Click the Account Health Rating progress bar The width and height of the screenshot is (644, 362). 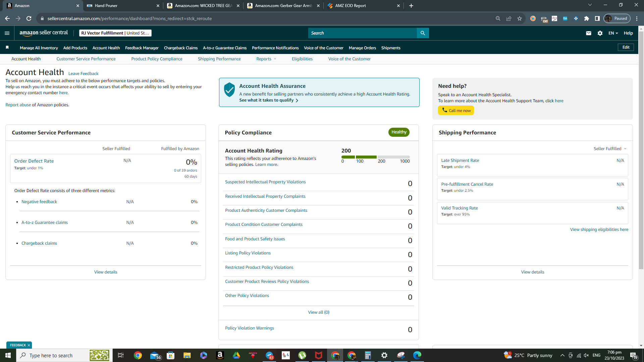[x=375, y=157]
